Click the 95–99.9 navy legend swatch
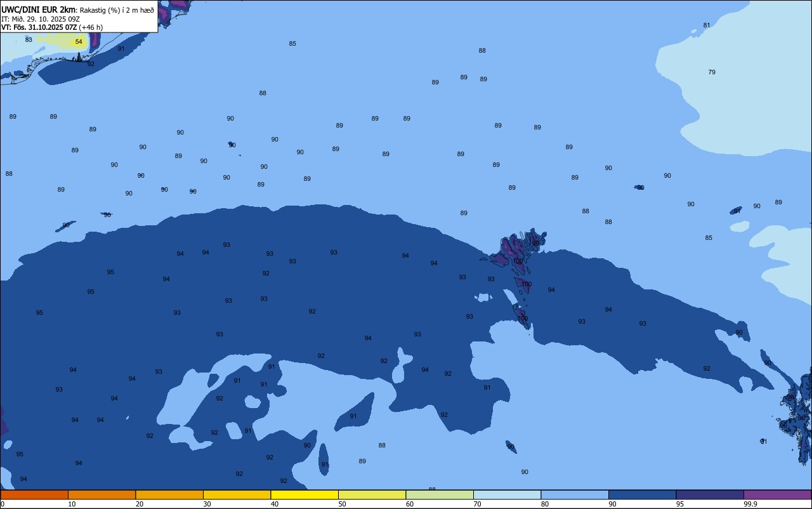The image size is (812, 509). (x=710, y=494)
